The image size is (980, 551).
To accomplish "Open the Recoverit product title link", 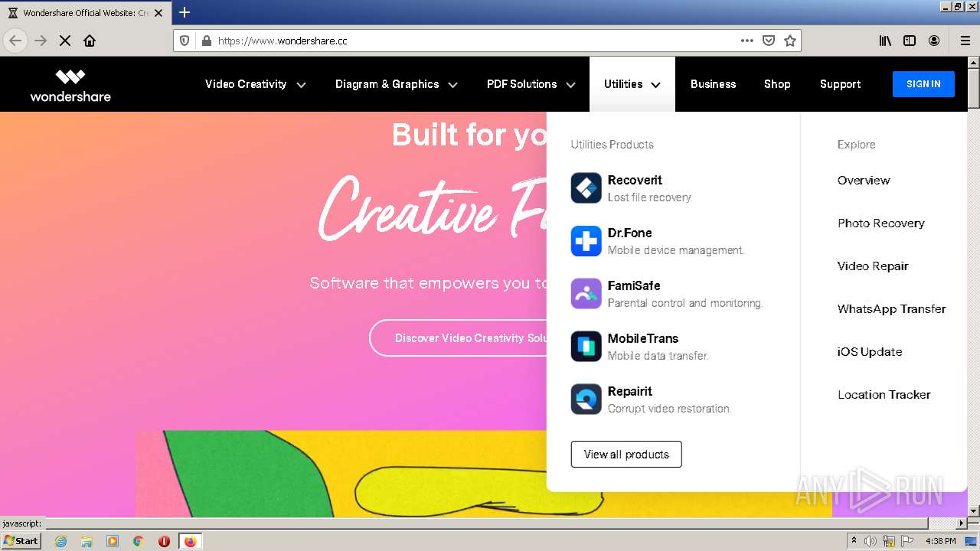I will (x=635, y=181).
